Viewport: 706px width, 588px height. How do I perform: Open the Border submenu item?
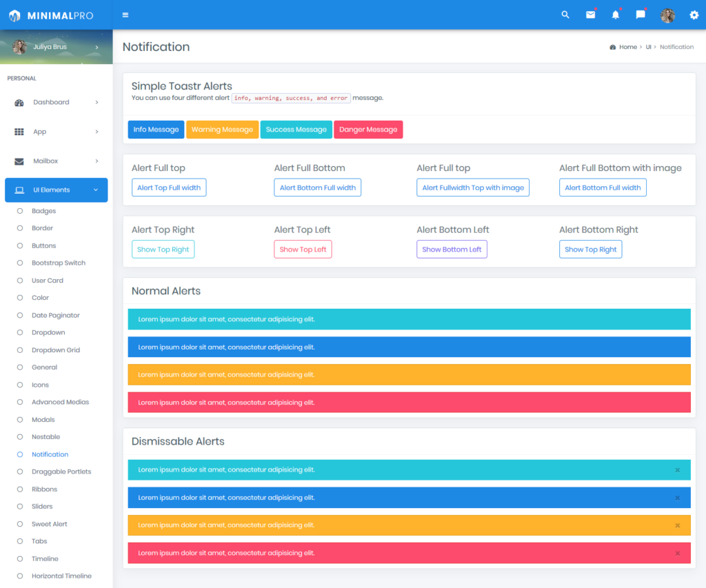pyautogui.click(x=42, y=228)
